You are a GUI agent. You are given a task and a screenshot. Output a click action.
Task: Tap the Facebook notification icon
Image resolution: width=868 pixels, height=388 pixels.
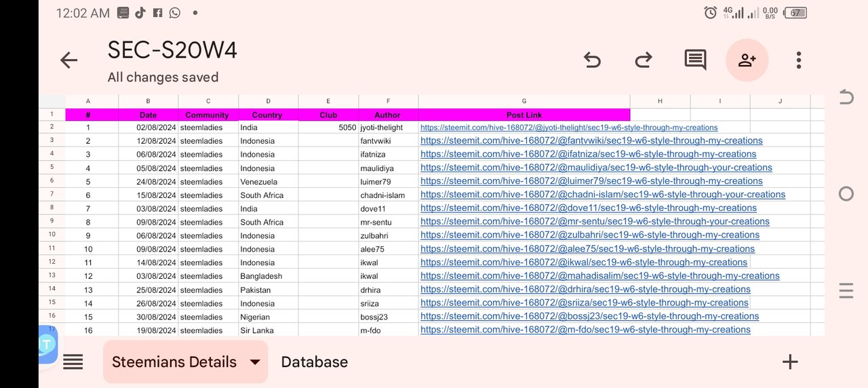point(158,12)
